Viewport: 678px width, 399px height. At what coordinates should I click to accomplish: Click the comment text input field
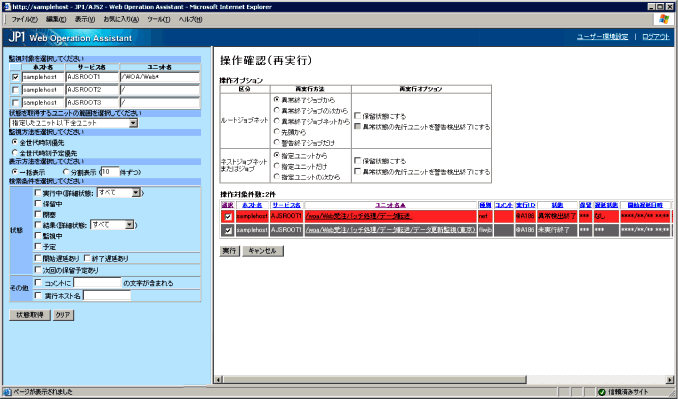(x=97, y=283)
